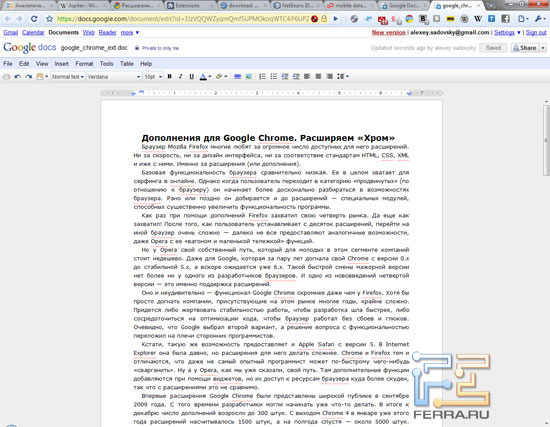Open the text color picker
This screenshot has width=550, height=427.
tap(205, 76)
